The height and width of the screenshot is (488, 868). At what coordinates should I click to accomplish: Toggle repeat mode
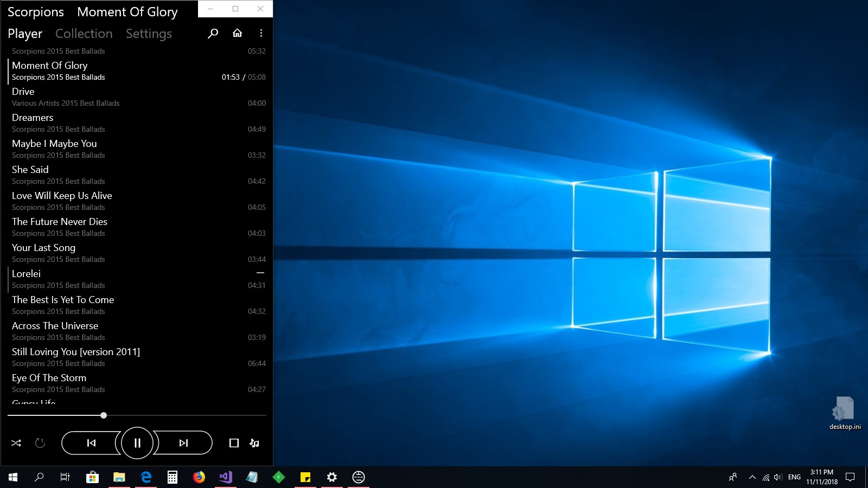tap(40, 443)
